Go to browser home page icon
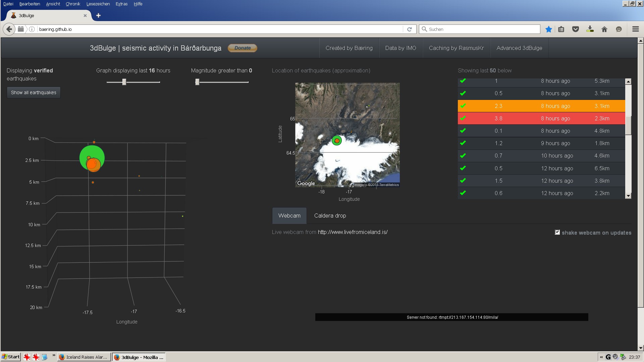The height and width of the screenshot is (362, 644). pos(604,29)
